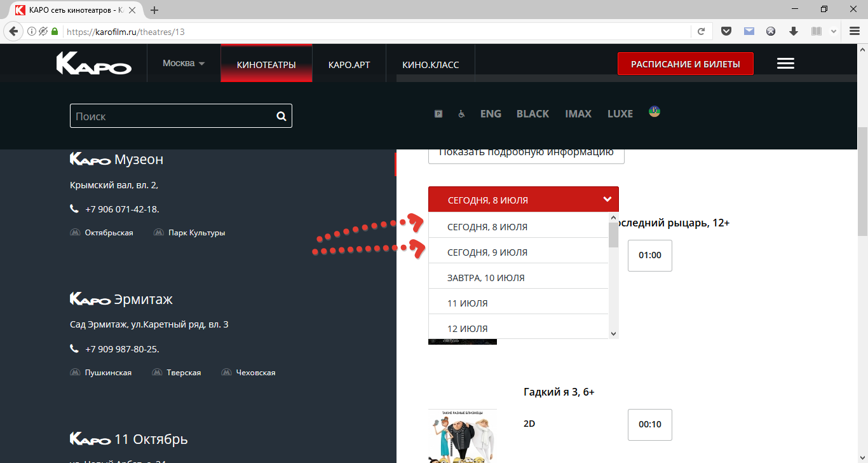Click phone number +7 906 071-42-18

pyautogui.click(x=122, y=209)
